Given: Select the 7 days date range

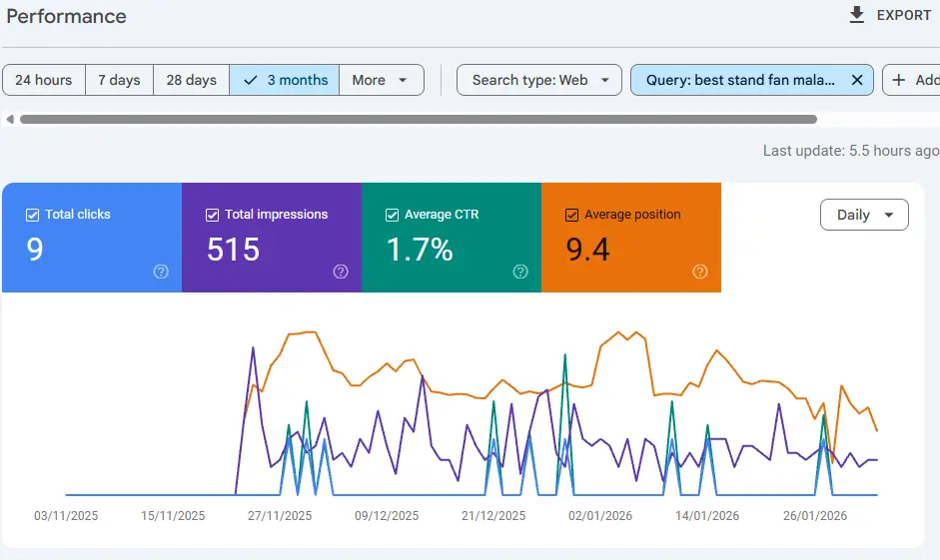Looking at the screenshot, I should point(119,80).
